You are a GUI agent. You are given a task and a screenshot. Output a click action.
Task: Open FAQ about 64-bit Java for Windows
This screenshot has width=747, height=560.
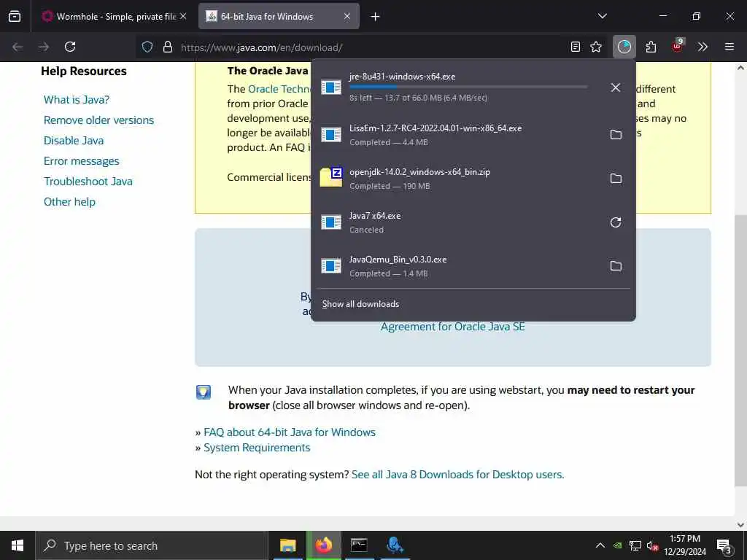pyautogui.click(x=289, y=432)
